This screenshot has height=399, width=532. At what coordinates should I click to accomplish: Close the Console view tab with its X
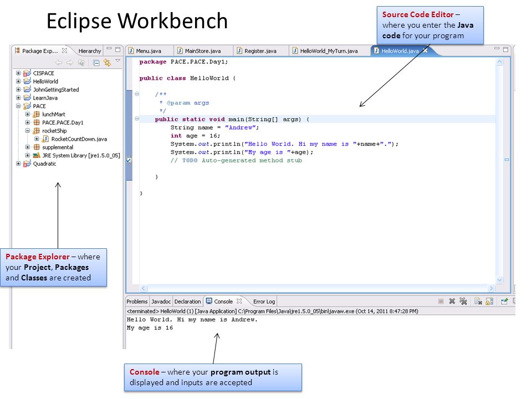pos(239,301)
